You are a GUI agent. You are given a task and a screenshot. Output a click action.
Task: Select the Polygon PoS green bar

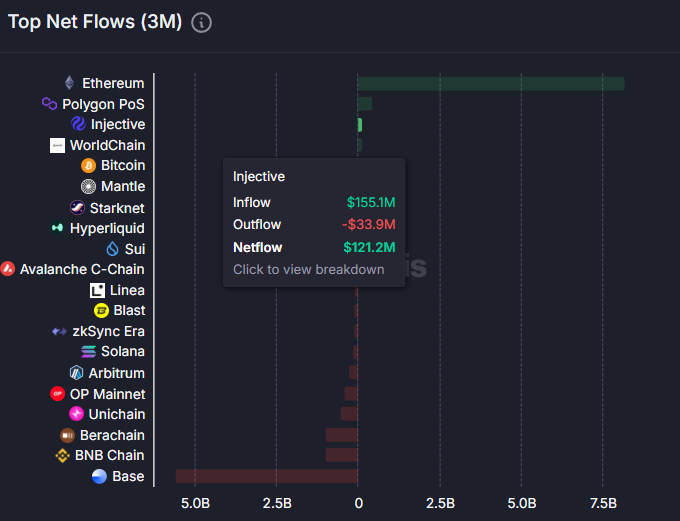tap(365, 104)
